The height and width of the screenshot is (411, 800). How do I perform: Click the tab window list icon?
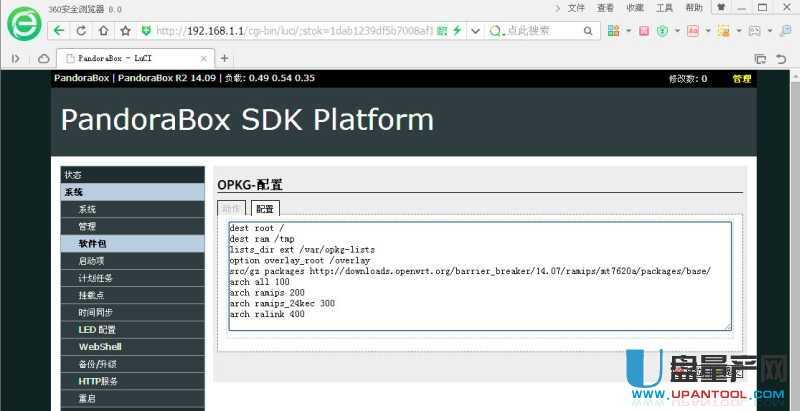(760, 59)
